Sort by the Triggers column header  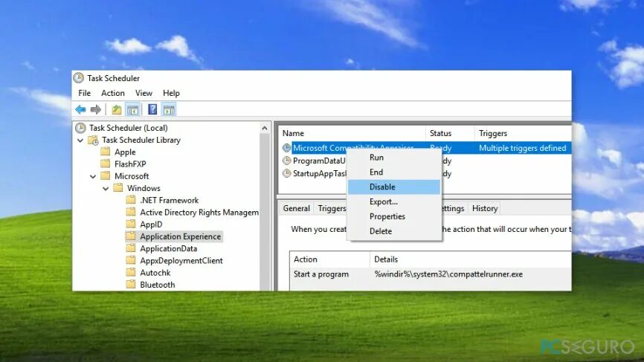[x=523, y=133]
